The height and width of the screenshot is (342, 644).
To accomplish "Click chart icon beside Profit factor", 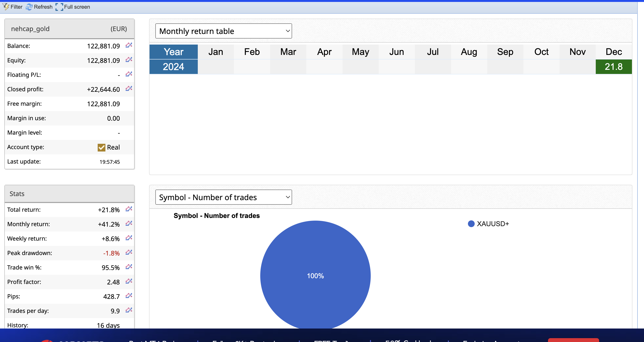I will click(129, 281).
